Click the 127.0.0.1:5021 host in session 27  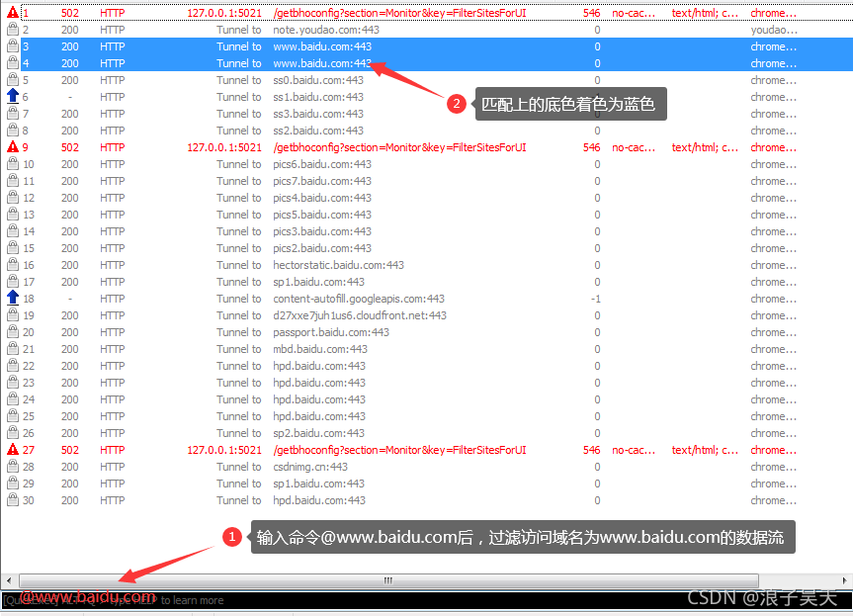pos(224,450)
